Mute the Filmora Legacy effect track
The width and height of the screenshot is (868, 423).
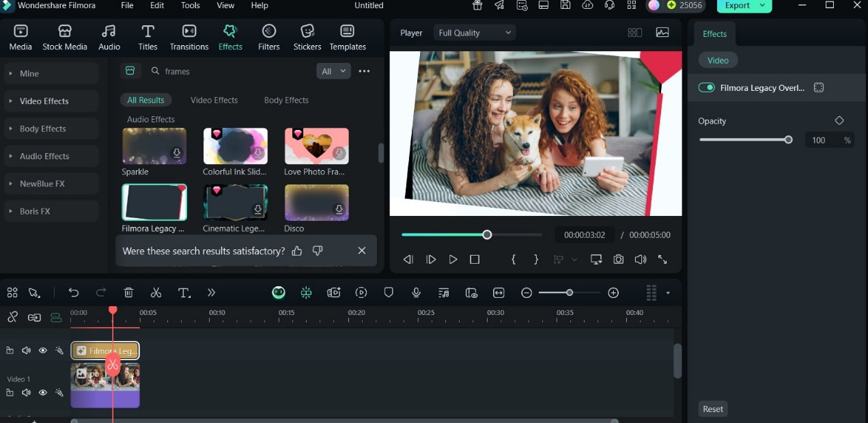[26, 351]
